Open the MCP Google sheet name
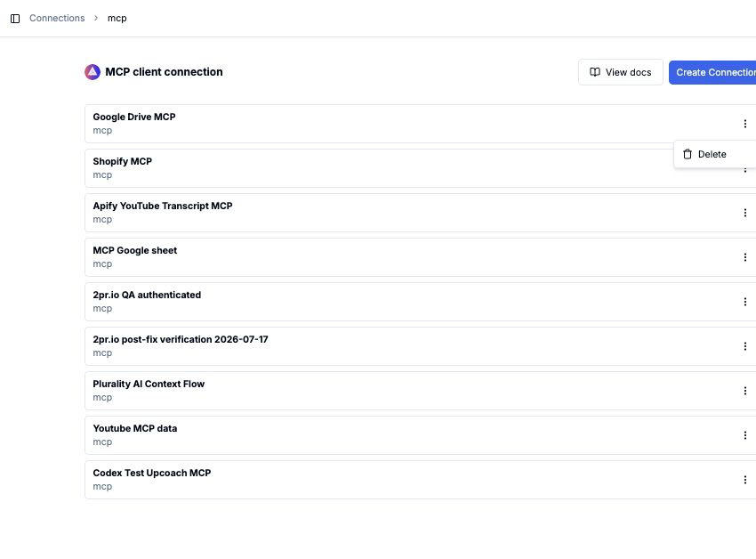This screenshot has height=559, width=756. tap(135, 250)
